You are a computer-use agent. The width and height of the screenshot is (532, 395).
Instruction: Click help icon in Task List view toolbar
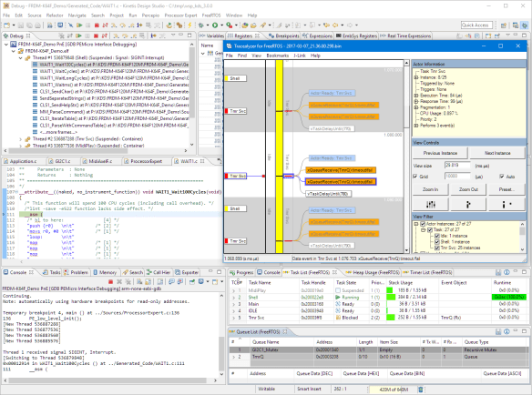pos(506,272)
